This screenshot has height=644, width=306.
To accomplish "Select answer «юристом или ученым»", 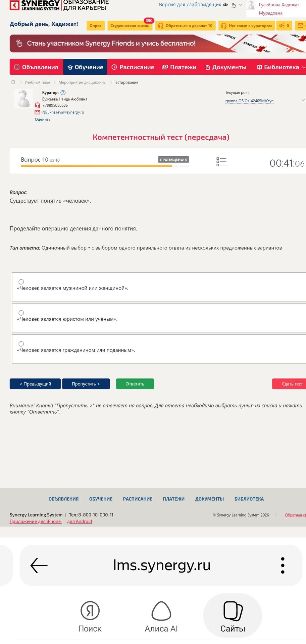I will 21,313.
